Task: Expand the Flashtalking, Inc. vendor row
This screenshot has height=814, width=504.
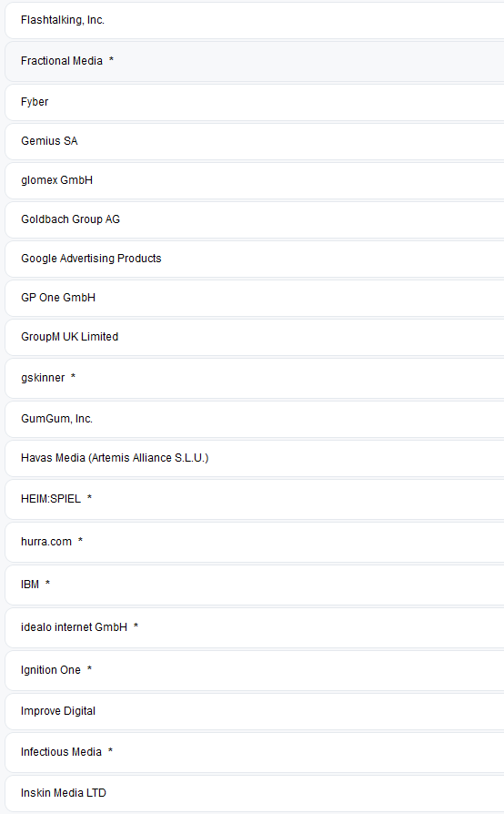Action: coord(255,20)
